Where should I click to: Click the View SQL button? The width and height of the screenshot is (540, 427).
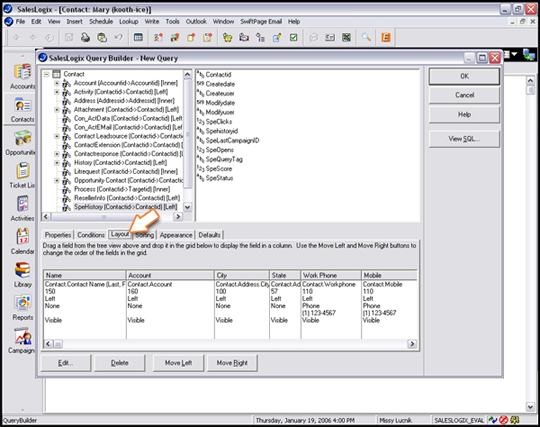[x=464, y=139]
